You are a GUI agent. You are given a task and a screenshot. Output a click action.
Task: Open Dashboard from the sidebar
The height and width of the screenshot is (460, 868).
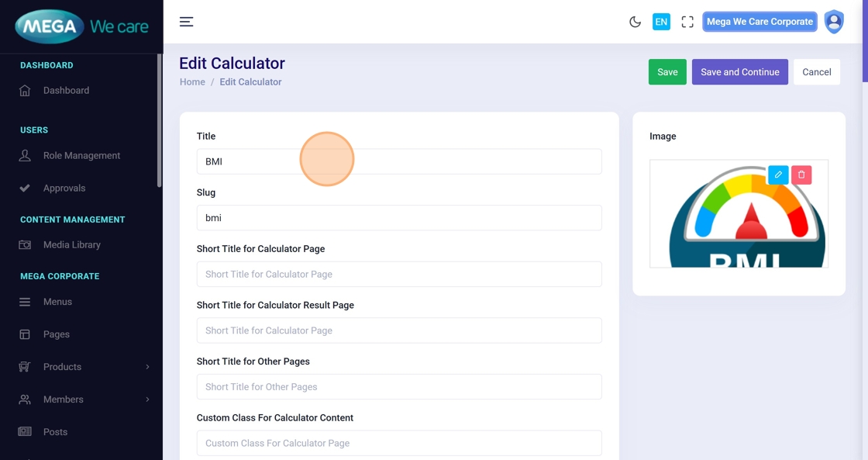(x=66, y=91)
